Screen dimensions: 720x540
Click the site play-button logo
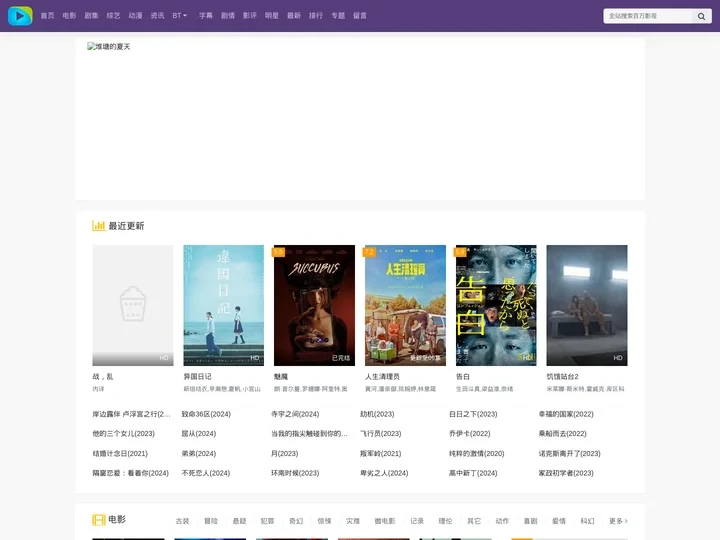pyautogui.click(x=20, y=16)
